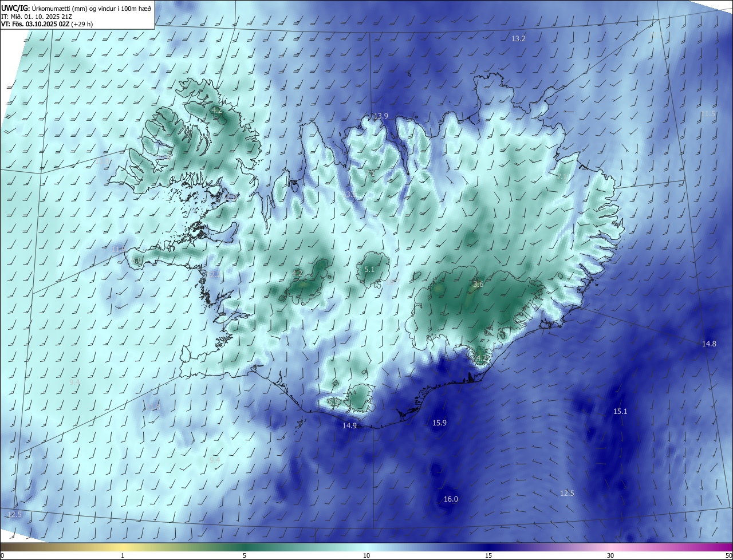Viewport: 733px width, 560px height.
Task: Click the 3.6 value on the large southeast glacier
Action: tap(479, 284)
